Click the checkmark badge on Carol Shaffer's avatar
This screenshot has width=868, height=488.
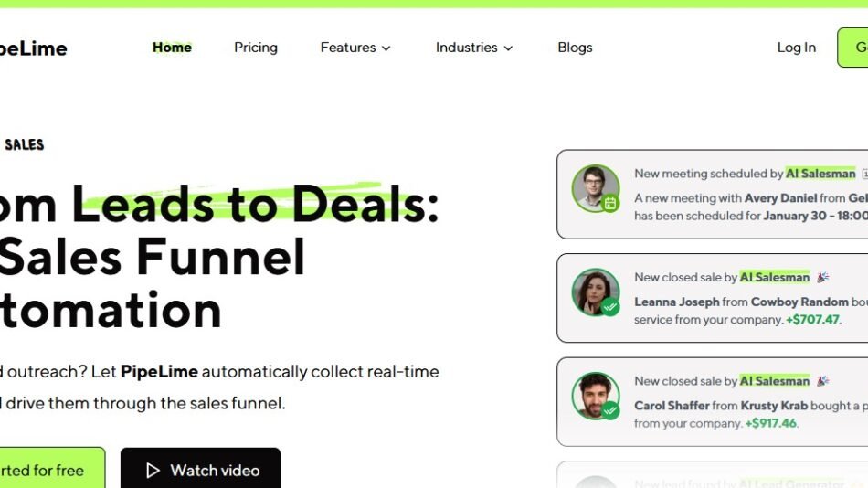[610, 410]
